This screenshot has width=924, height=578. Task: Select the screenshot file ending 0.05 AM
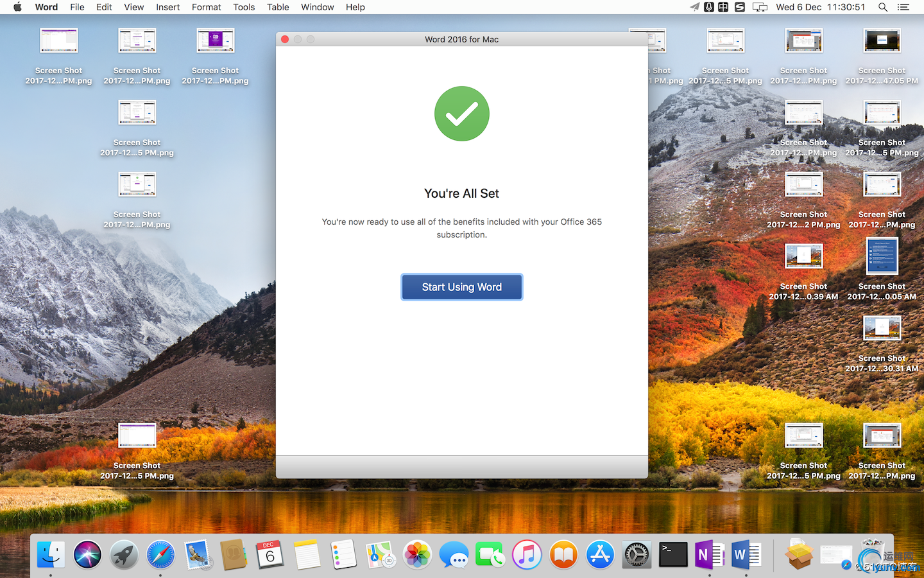(x=882, y=270)
